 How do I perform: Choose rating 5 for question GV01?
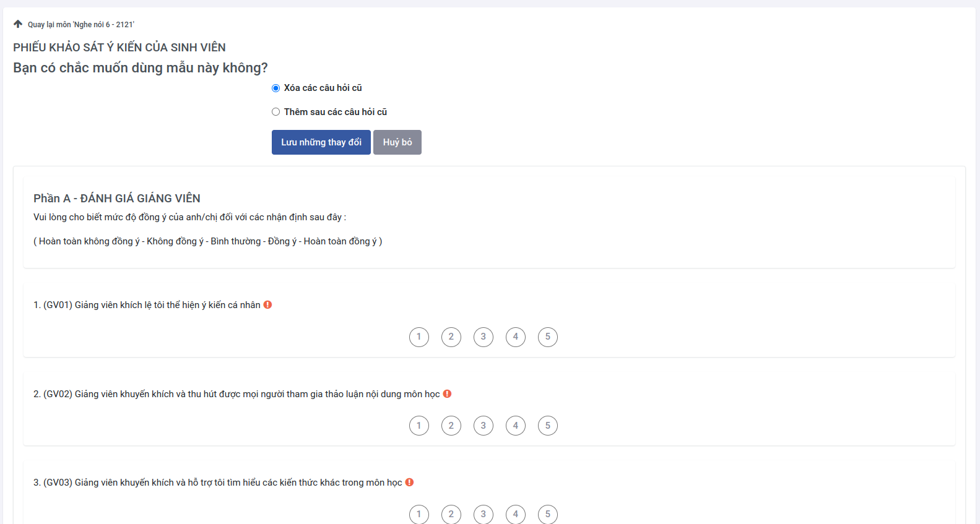(x=548, y=337)
